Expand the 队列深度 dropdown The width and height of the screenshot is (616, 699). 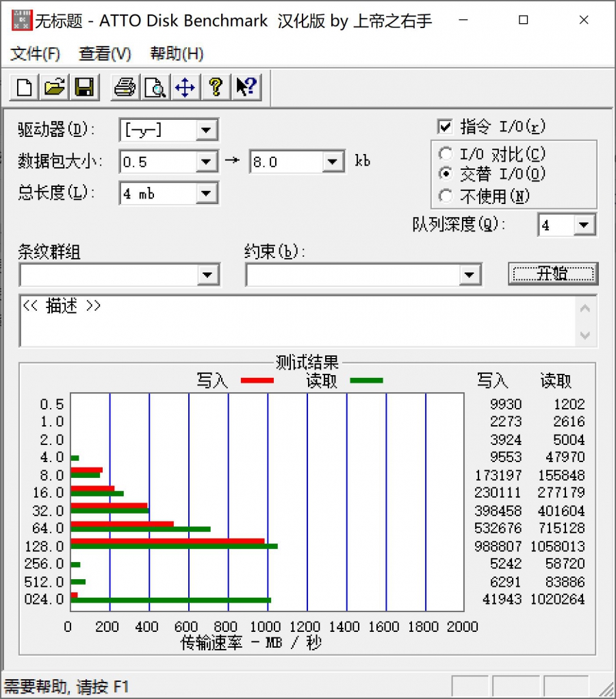[584, 225]
